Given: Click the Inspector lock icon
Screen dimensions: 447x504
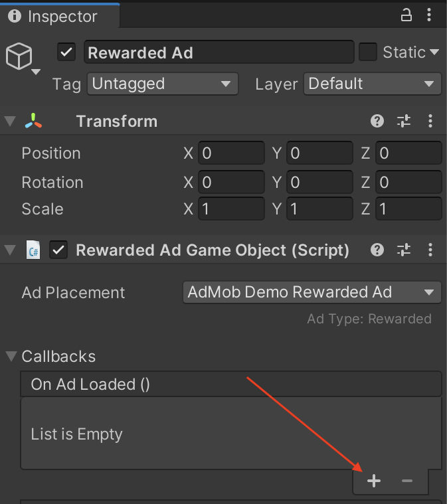Looking at the screenshot, I should 406,15.
